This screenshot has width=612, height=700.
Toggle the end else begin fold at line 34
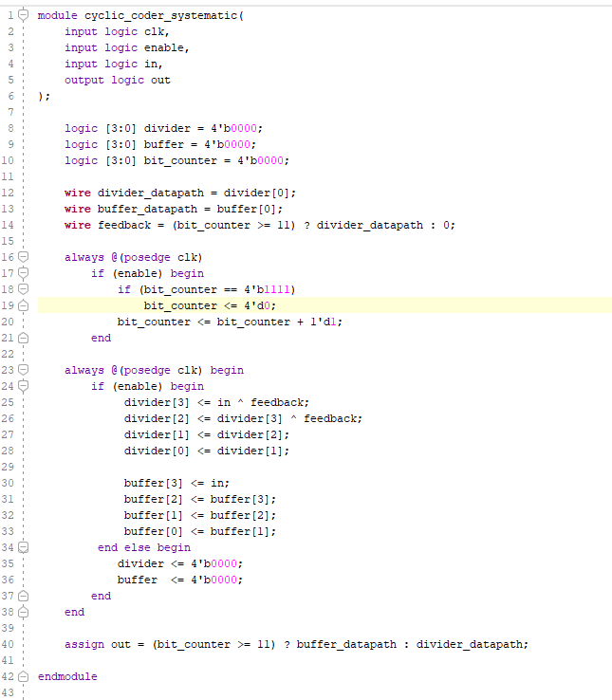(23, 547)
